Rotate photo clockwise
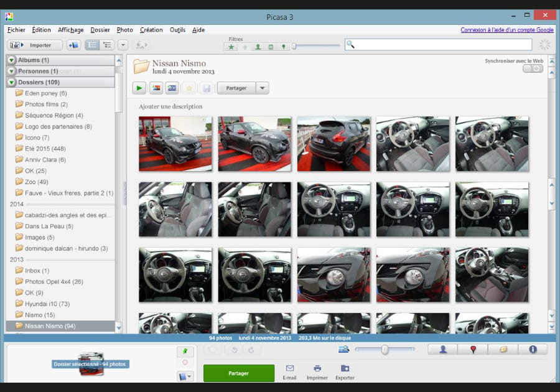This screenshot has width=560, height=392. pos(251,350)
